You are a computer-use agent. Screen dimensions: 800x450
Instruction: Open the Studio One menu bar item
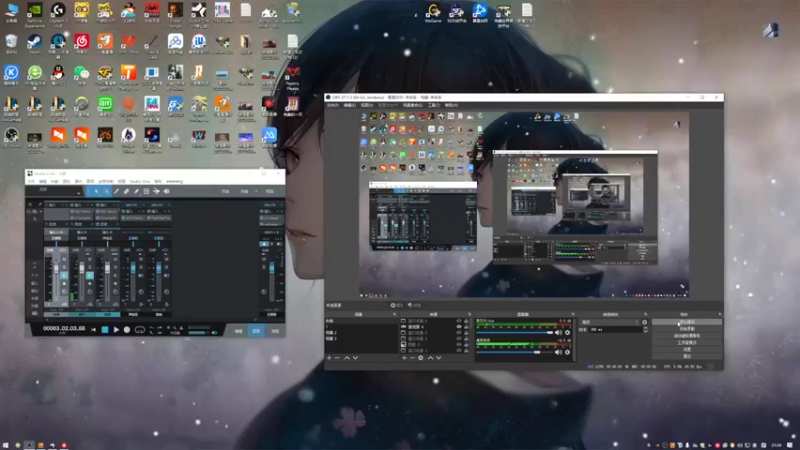tap(140, 182)
